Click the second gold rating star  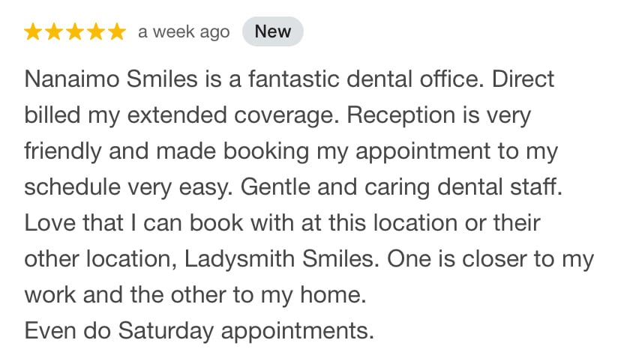pos(54,32)
